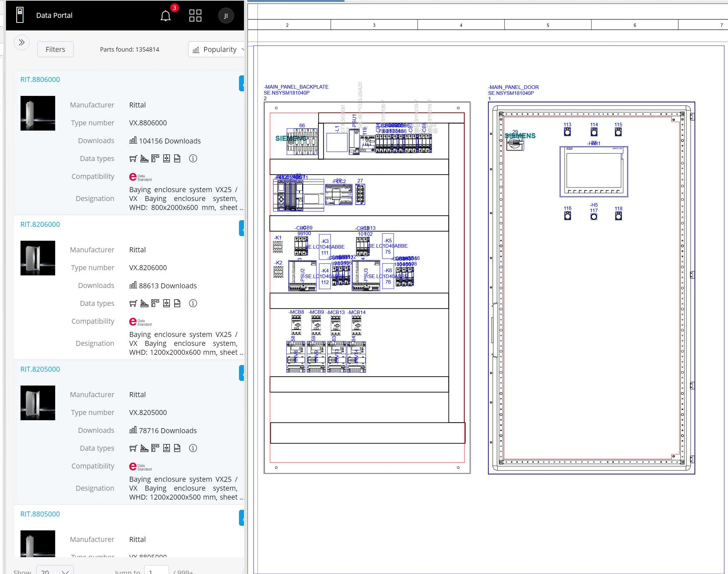This screenshot has height=574, width=728.
Task: Click the RIT.8806000 enclosure thumbnail
Action: click(38, 113)
